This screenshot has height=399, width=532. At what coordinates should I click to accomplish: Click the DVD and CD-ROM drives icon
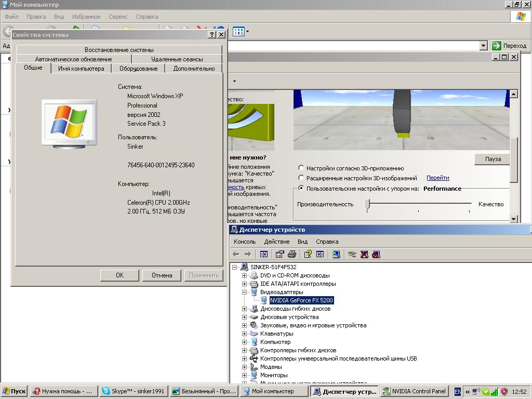pos(254,275)
